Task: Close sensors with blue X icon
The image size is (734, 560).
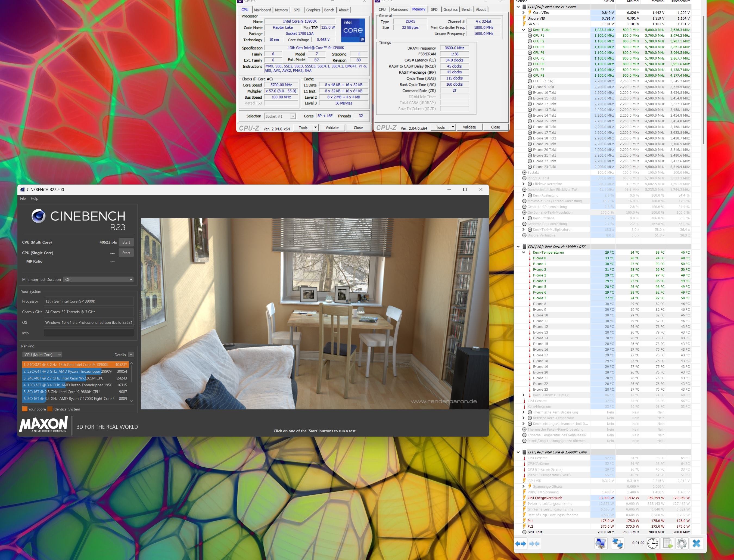Action: (x=696, y=543)
